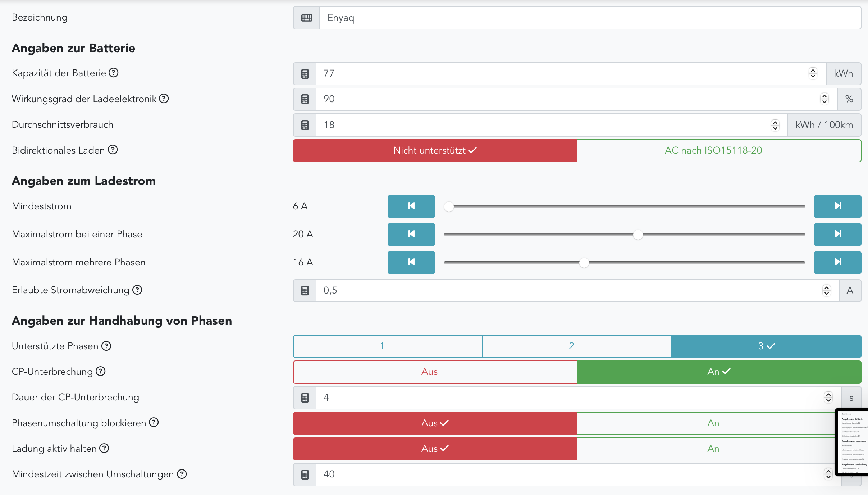868x495 pixels.
Task: Click CP-Unterbrechung help icon
Action: pyautogui.click(x=101, y=371)
